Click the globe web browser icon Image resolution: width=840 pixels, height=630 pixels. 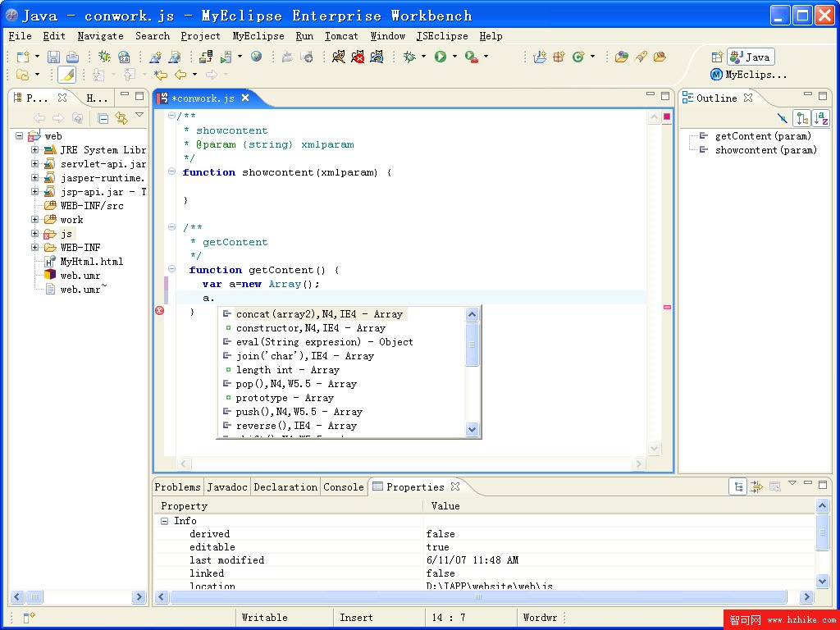257,57
